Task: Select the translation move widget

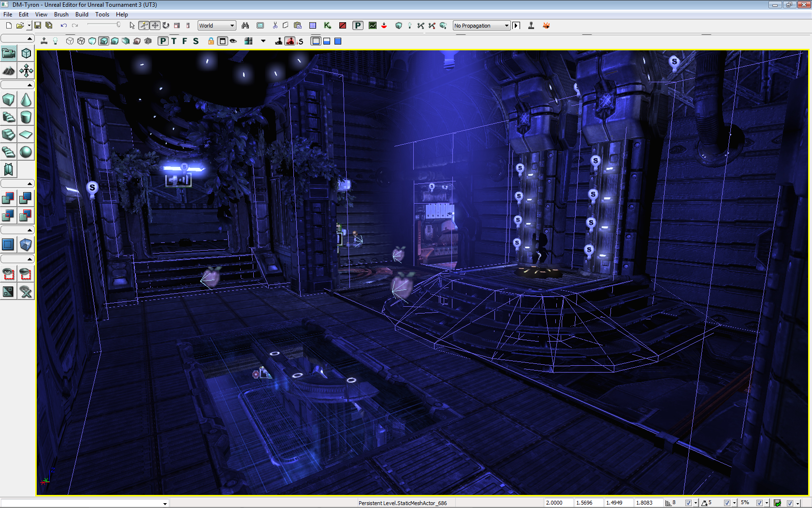Action: click(155, 26)
